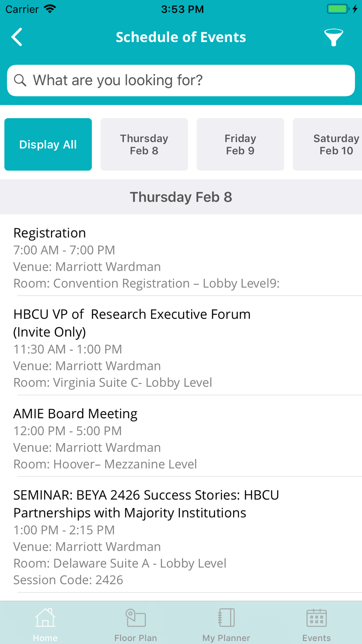Open the Floor Plan icon
Screen dimensions: 362x644
[x=136, y=618]
